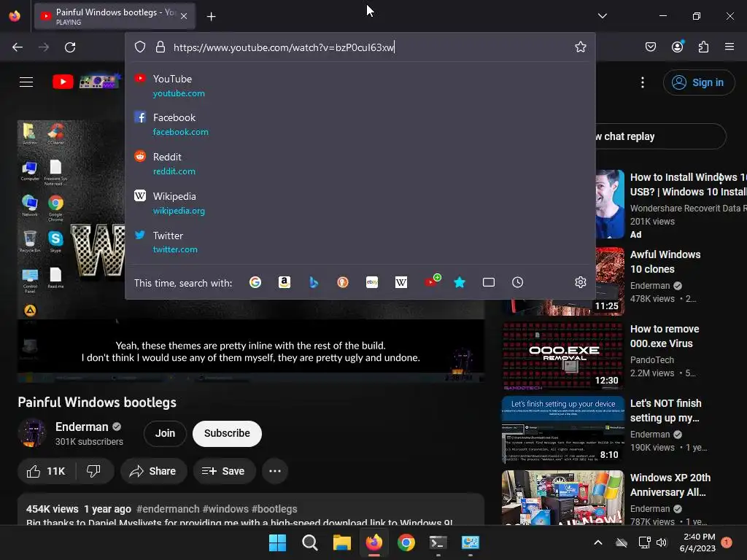
Task: Open Let's NOT finish setting up video
Action: coord(665,411)
